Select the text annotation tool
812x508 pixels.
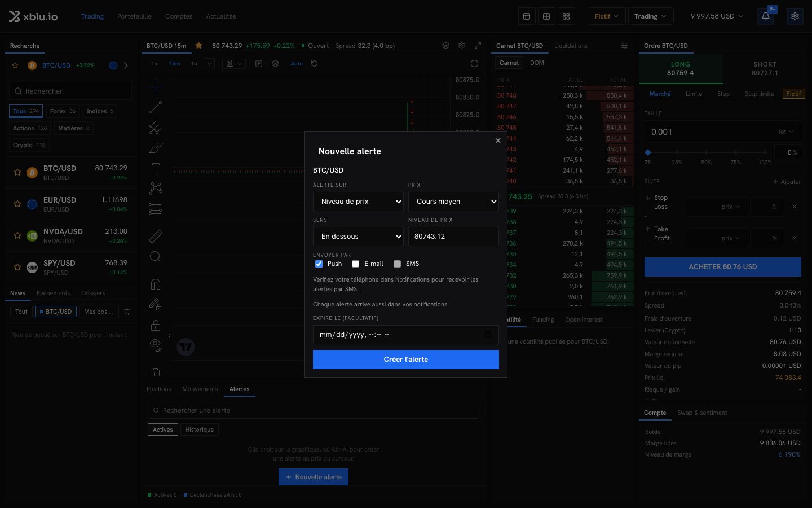tap(156, 168)
